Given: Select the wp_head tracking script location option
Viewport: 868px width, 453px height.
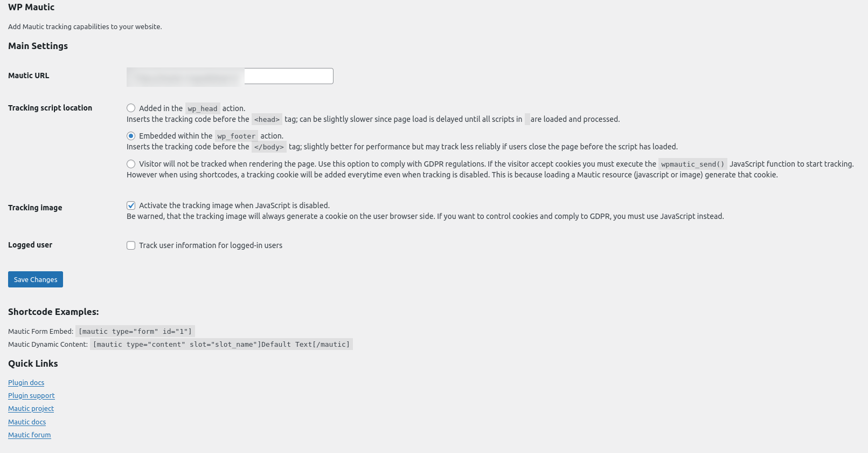Looking at the screenshot, I should click(x=131, y=108).
